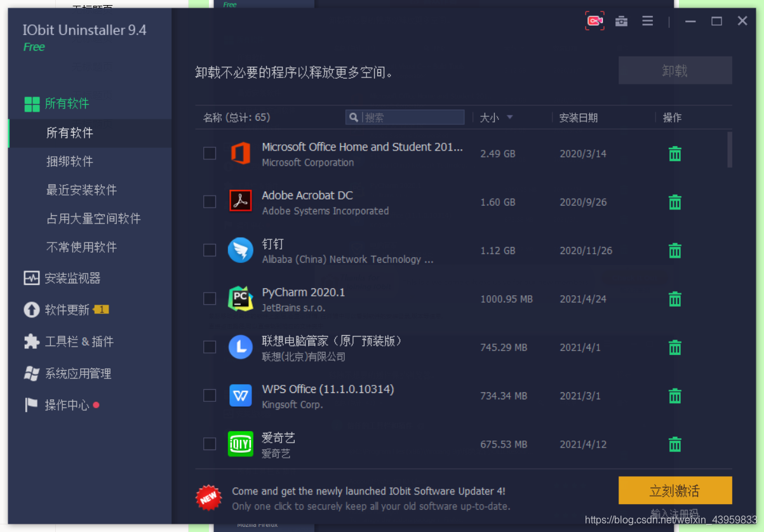Screen dimensions: 764x532
Task: Open the toolbox briefcase icon in title bar
Action: pyautogui.click(x=622, y=21)
